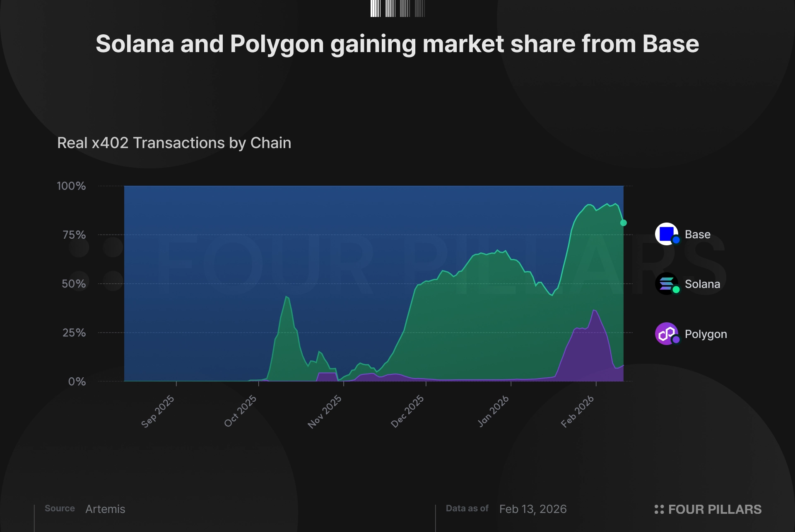Click the FOUR PILLARS brand text
Image resolution: width=795 pixels, height=532 pixels.
[715, 509]
